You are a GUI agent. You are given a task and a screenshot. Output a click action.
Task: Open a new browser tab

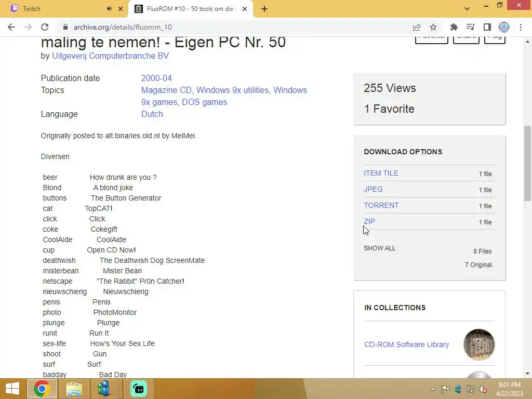(264, 9)
